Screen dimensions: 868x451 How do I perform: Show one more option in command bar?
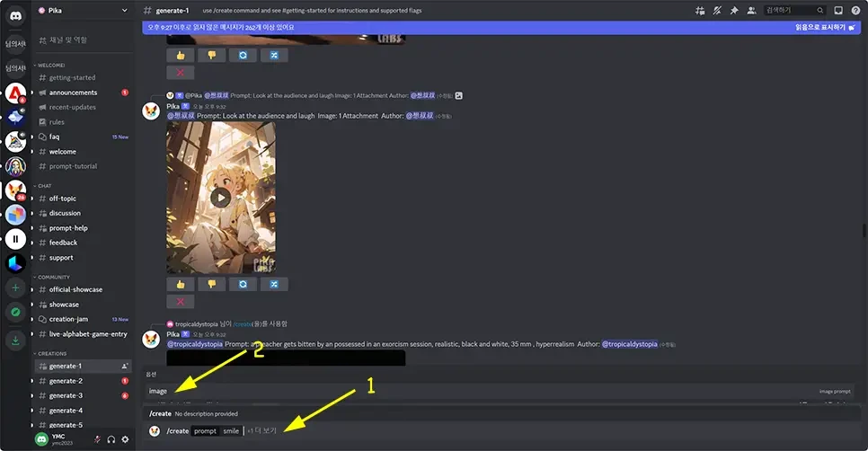[261, 431]
